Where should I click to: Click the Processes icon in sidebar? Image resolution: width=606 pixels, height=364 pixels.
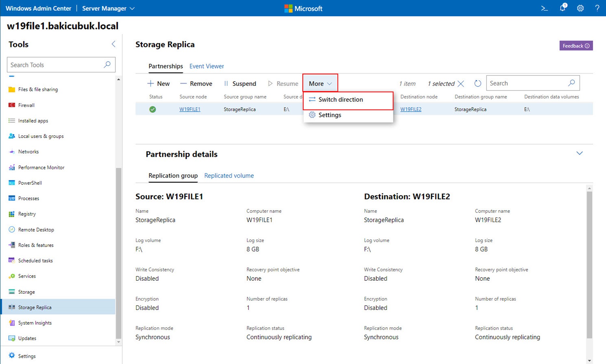[x=12, y=198]
